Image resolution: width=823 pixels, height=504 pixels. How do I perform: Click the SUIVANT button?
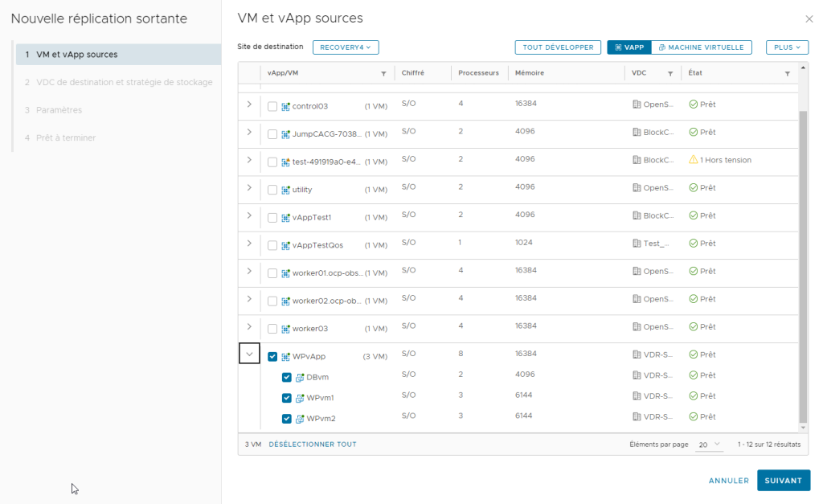[783, 481]
